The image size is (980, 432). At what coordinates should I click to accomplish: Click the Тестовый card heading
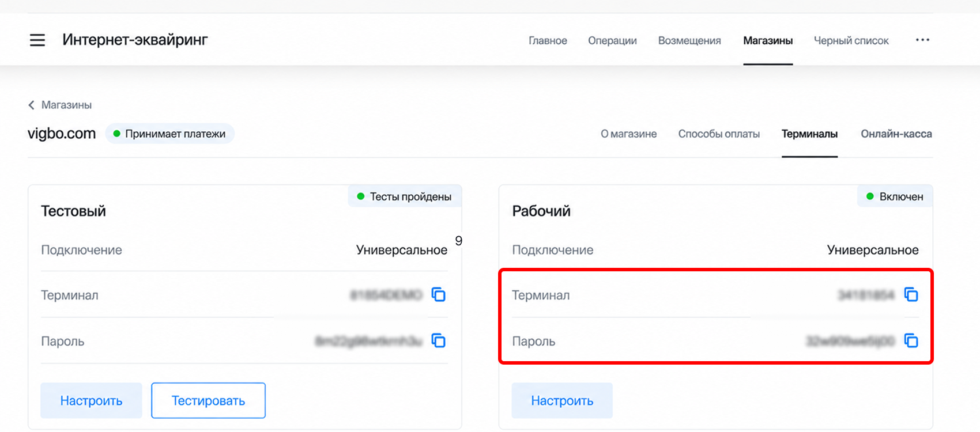pos(73,211)
